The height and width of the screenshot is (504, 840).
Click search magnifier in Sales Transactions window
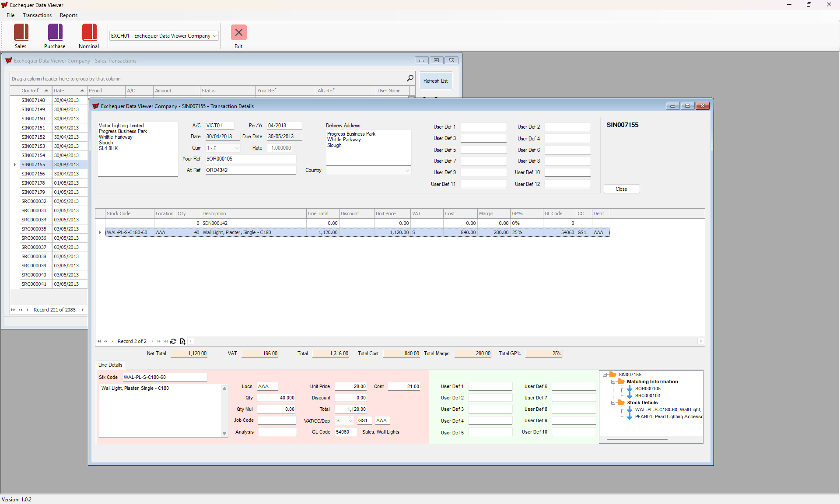point(410,78)
